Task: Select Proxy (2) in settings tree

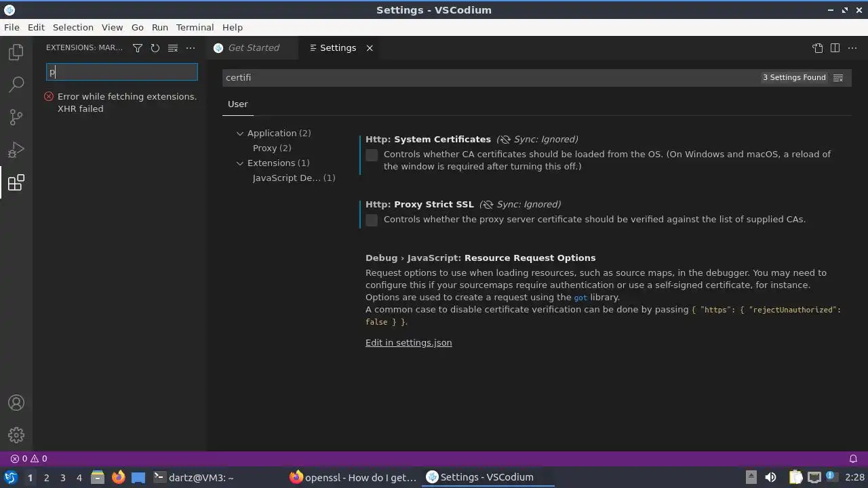Action: [x=272, y=148]
